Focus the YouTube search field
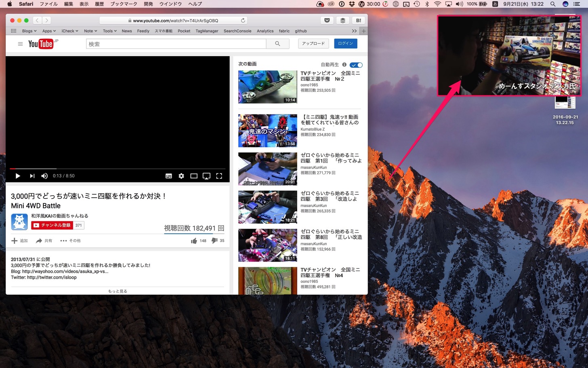The image size is (588, 368). tap(176, 44)
